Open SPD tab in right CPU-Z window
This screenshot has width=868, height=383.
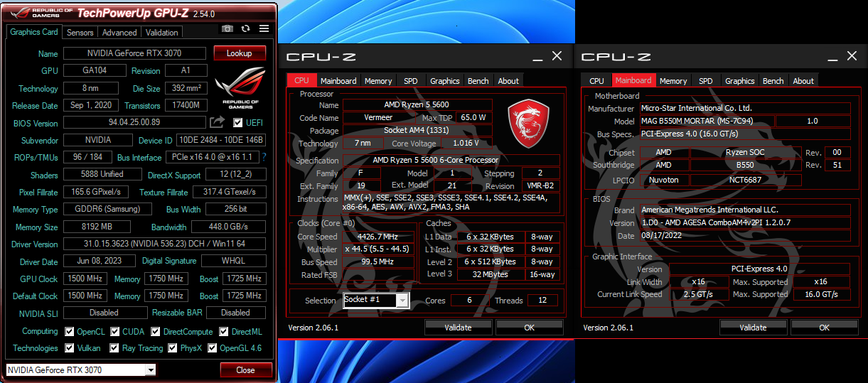coord(706,81)
